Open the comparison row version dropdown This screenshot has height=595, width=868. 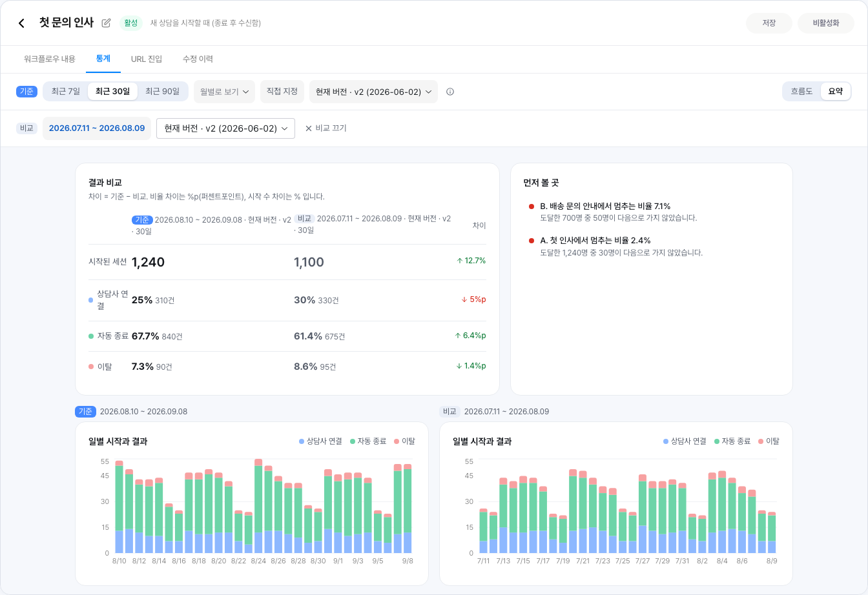[225, 128]
